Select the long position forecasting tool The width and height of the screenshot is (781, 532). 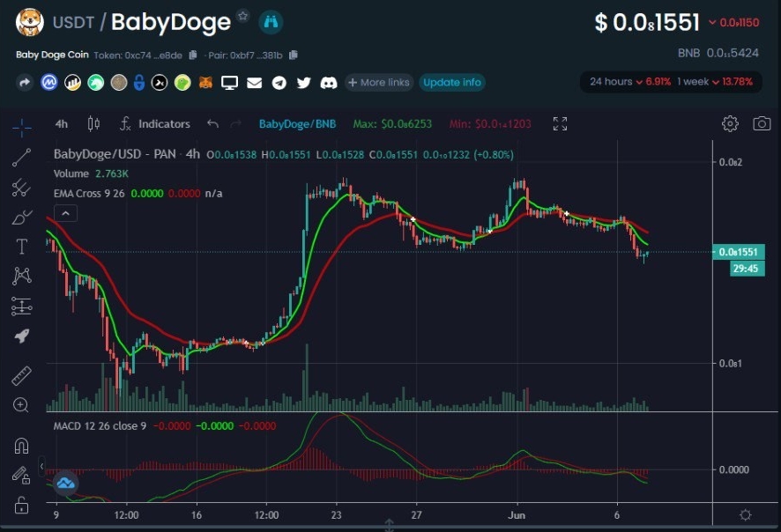click(x=21, y=306)
